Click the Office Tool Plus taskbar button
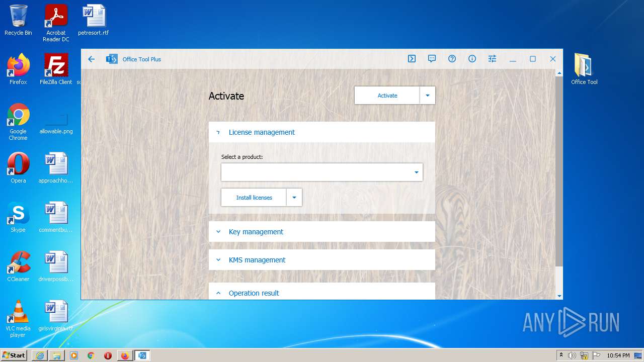This screenshot has width=644, height=362. (142, 355)
